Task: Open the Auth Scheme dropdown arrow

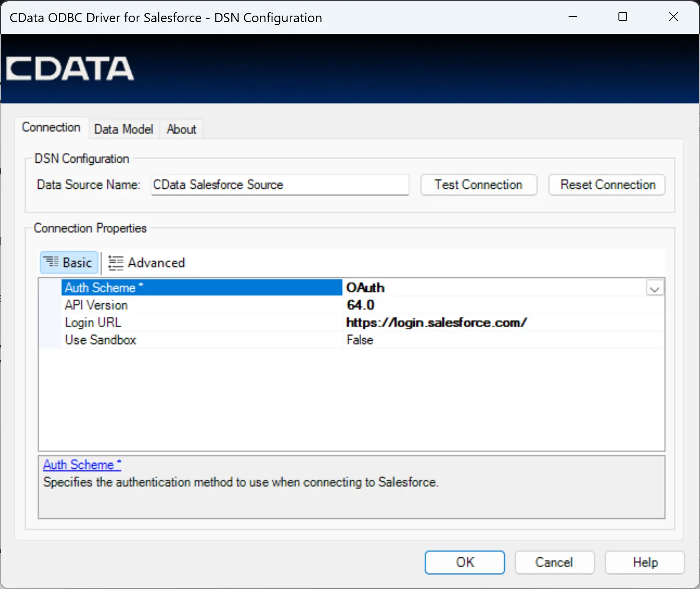Action: pos(655,288)
